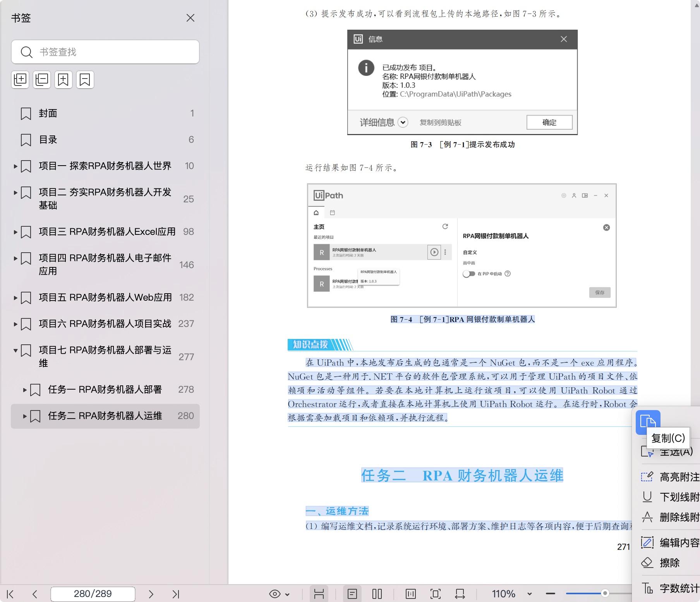Choose 字数统计 from the context menu

(670, 588)
